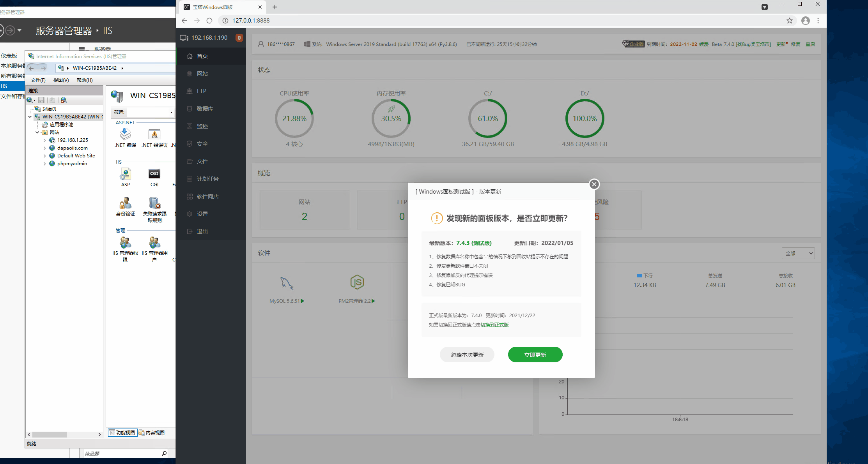Screen dimensions: 868x464
Task: Click the 立即更新 update button
Action: click(535, 355)
